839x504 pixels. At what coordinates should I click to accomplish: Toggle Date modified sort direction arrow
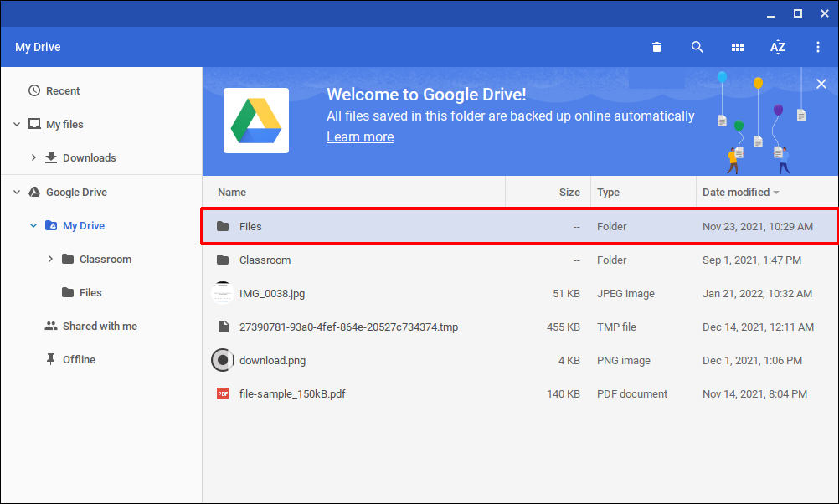tap(776, 192)
